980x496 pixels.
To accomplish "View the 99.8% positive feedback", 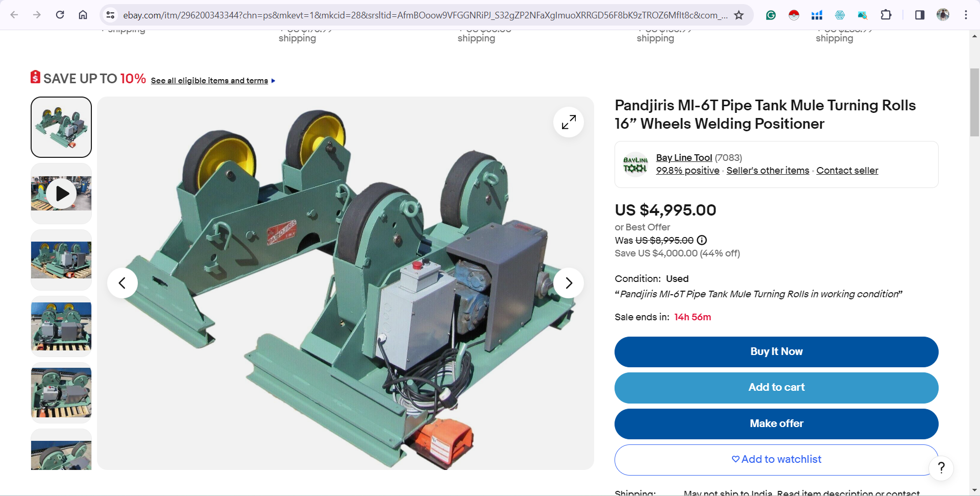I will 688,171.
